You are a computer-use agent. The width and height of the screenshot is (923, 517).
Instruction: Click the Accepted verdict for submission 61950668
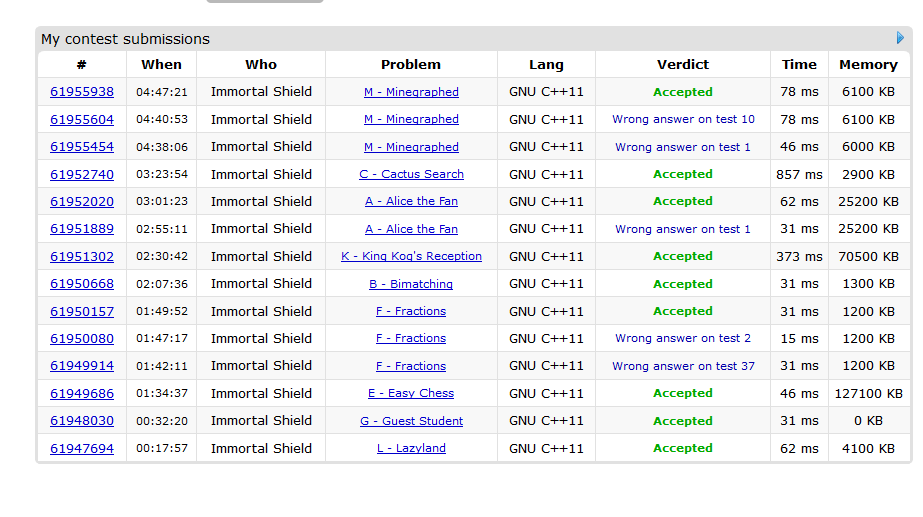coord(683,284)
